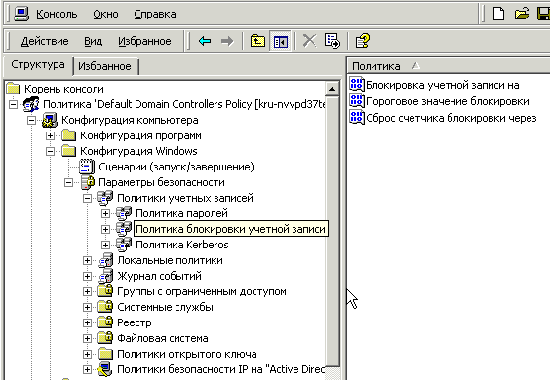Open the Вид menu
Screen dimensions: 550x380
click(x=93, y=41)
